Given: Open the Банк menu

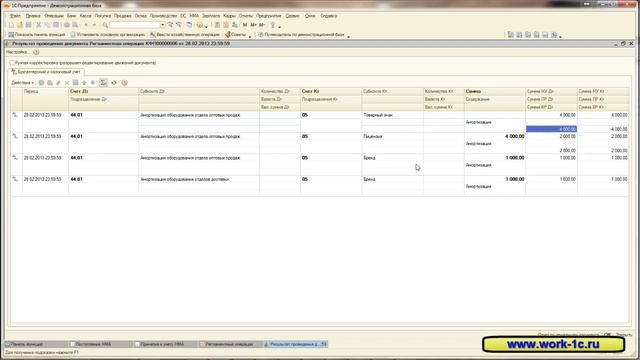Looking at the screenshot, I should pos(71,16).
